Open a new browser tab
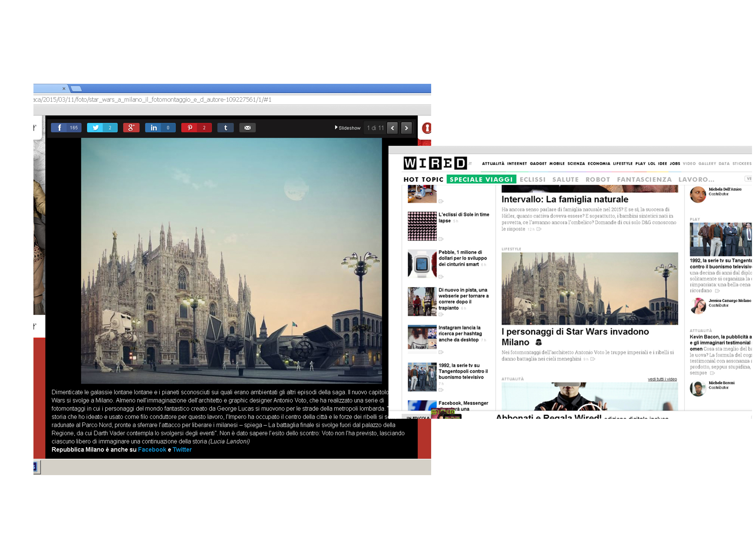This screenshot has width=756, height=548. click(76, 89)
